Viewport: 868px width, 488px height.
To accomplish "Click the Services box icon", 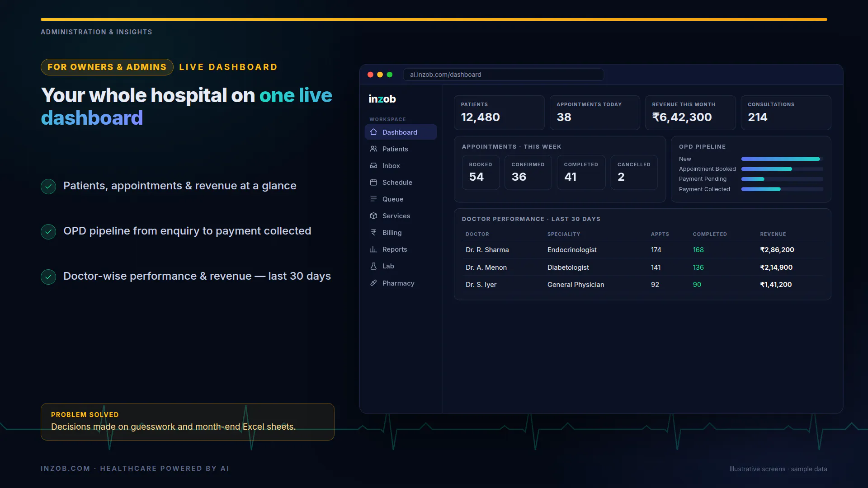I will (x=373, y=216).
